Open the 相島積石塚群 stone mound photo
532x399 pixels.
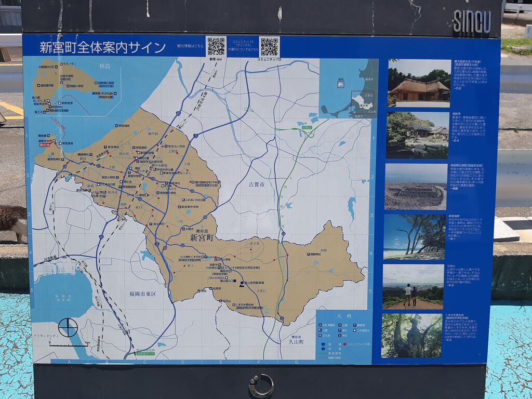click(416, 187)
